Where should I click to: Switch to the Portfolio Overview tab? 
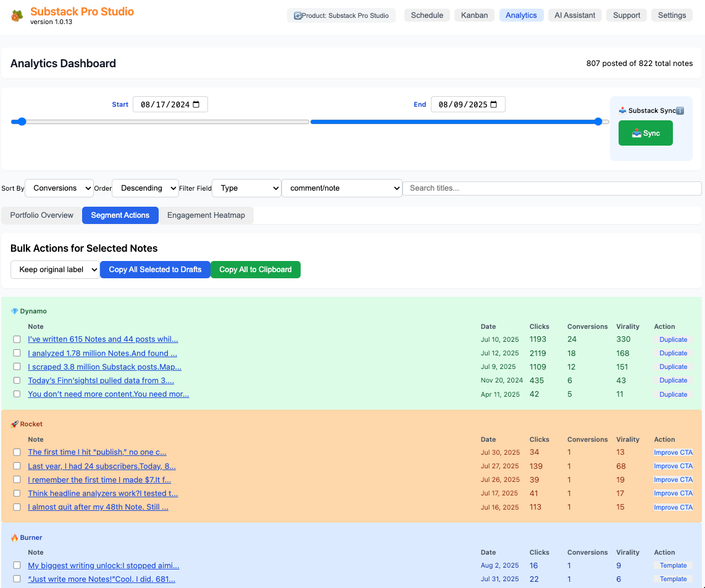[x=42, y=215]
